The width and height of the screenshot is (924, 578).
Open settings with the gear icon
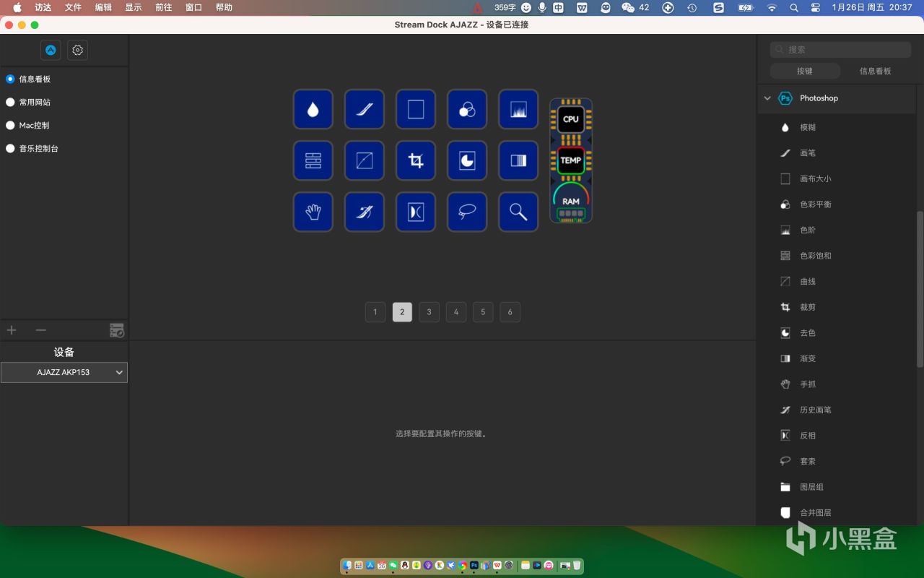point(78,50)
